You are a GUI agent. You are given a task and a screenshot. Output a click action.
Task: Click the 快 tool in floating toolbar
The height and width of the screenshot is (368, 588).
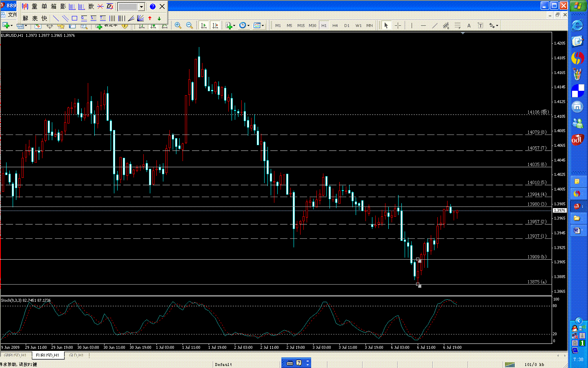coord(45,18)
